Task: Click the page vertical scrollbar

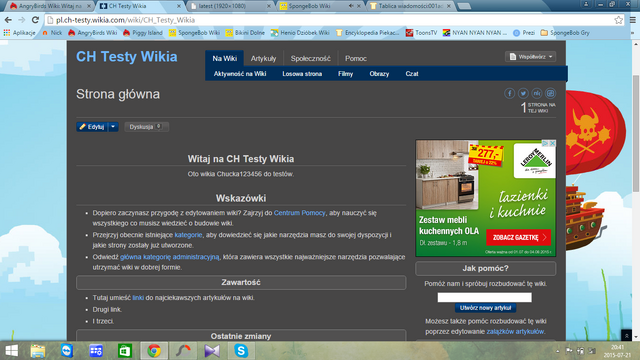Action: pos(636,133)
